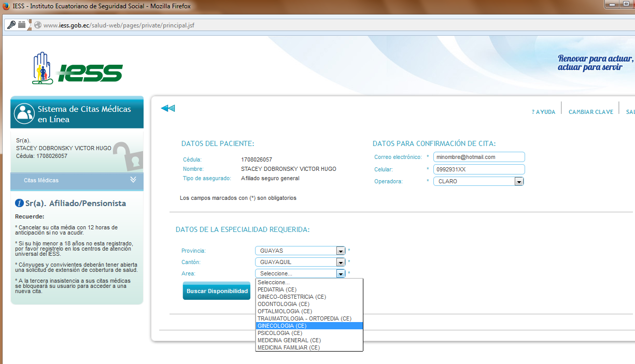This screenshot has width=635, height=364.
Task: Choose PEDIATRIA (CE) option
Action: tap(309, 289)
